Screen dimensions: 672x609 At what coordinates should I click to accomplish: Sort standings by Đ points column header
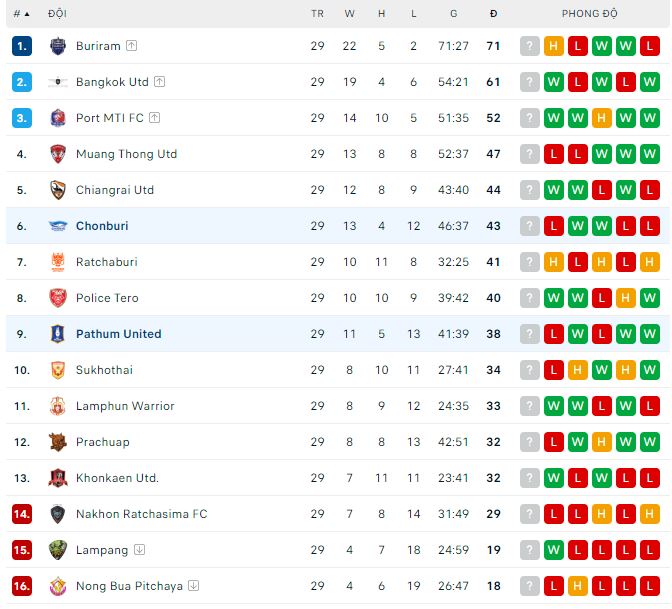493,14
